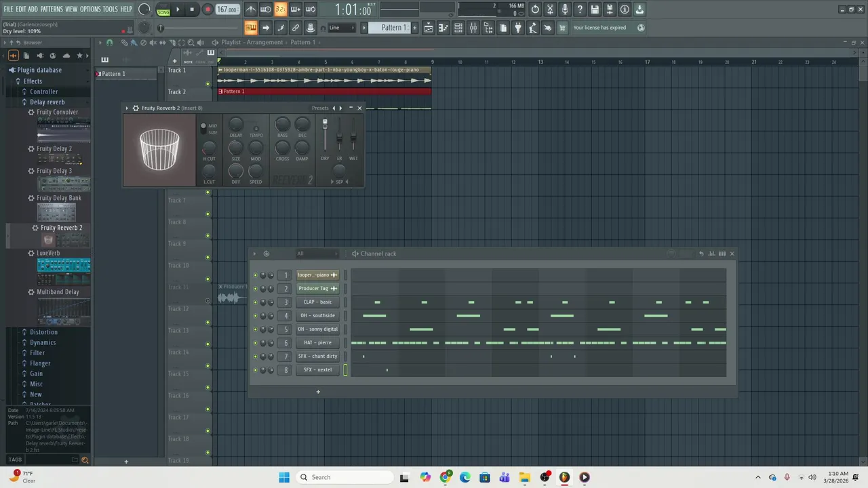Screen dimensions: 868x488
Task: Mute the OH - southside channel
Action: coord(256,316)
